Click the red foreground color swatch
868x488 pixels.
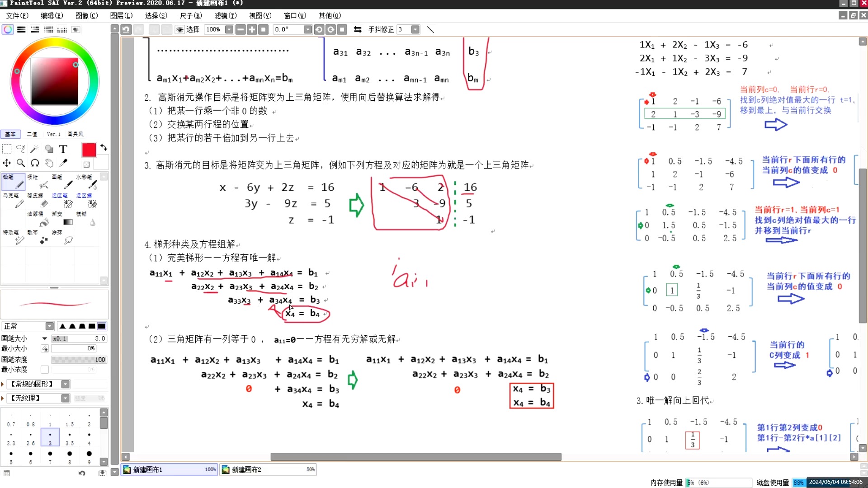[x=89, y=150]
